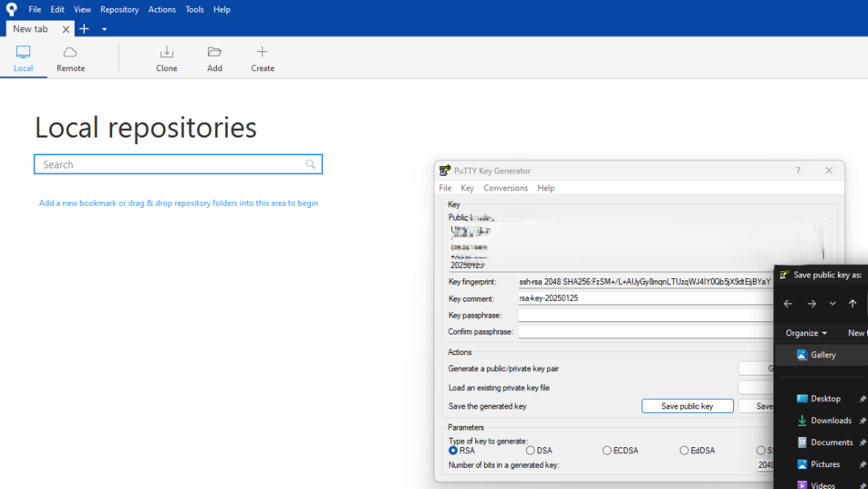Screen dimensions: 868x489
Task: Click the Save public key button
Action: tap(687, 406)
